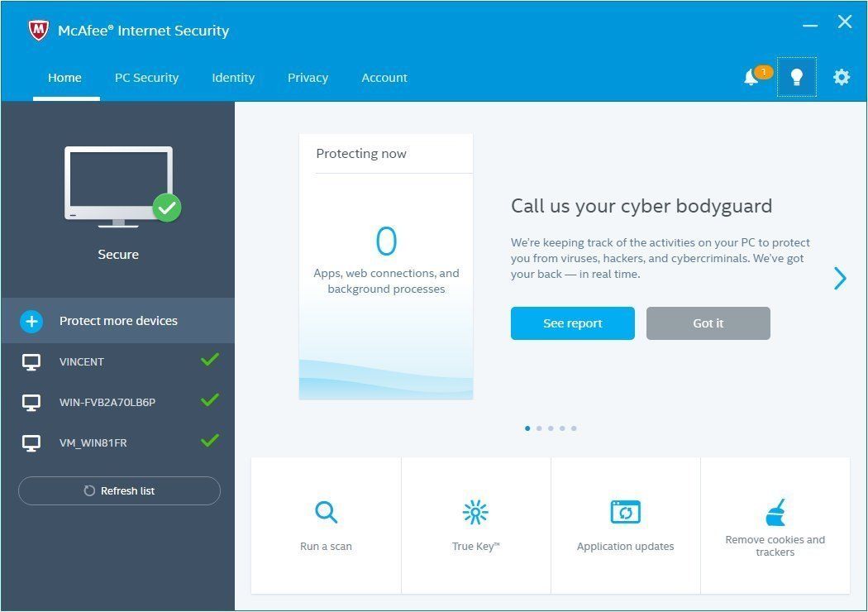Click the monitor icon next to WIN-FVB2A70LB6P

31,403
